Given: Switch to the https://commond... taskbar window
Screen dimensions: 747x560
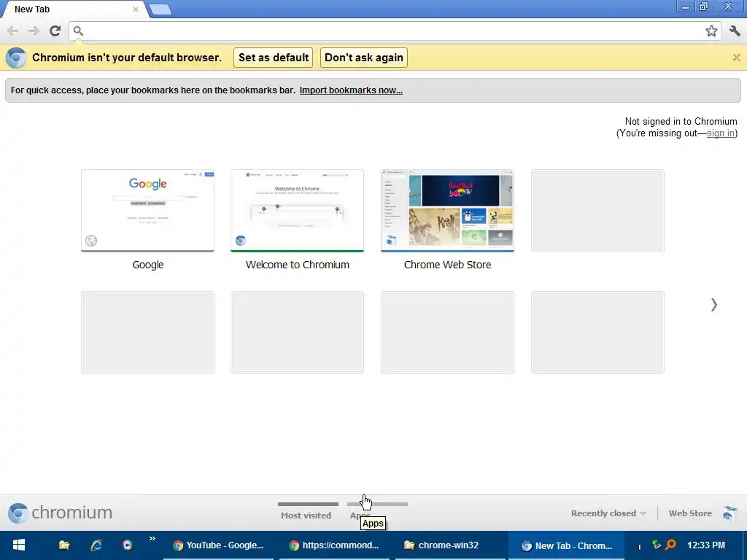Looking at the screenshot, I should point(334,545).
